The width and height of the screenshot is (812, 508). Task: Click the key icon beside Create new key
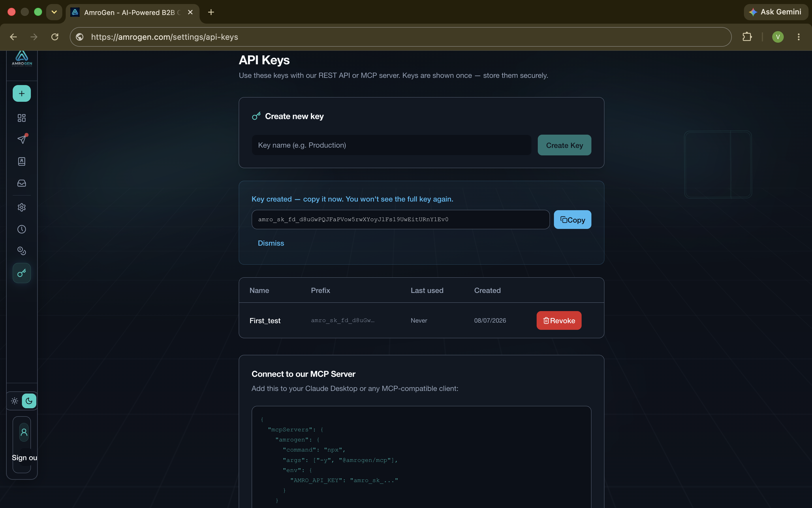click(256, 116)
